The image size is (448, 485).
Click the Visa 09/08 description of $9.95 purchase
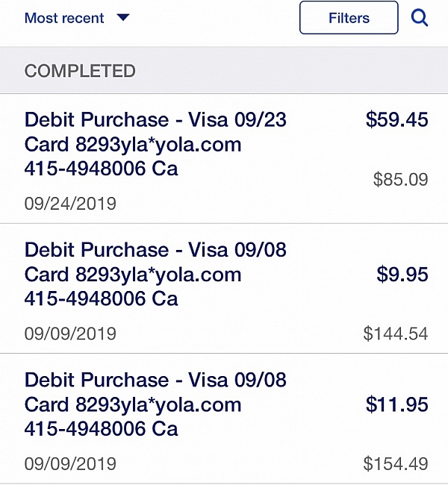[155, 274]
